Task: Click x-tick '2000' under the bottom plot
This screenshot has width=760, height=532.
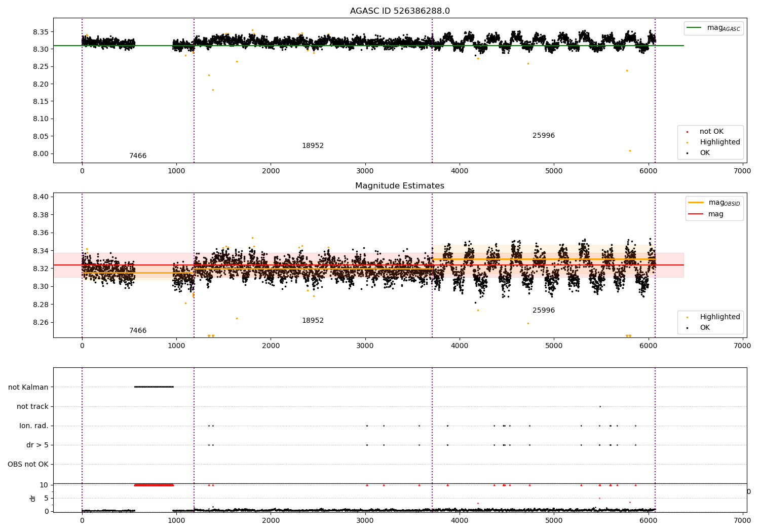Action: (271, 521)
